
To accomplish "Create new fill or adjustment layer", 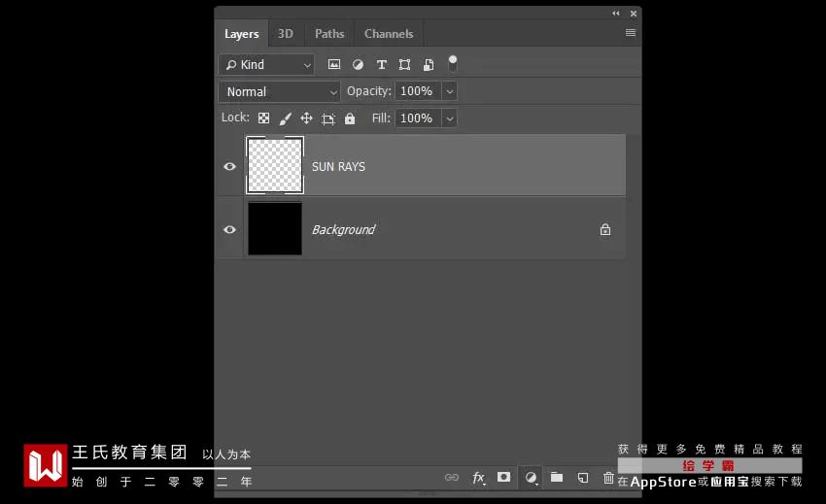I will point(531,478).
